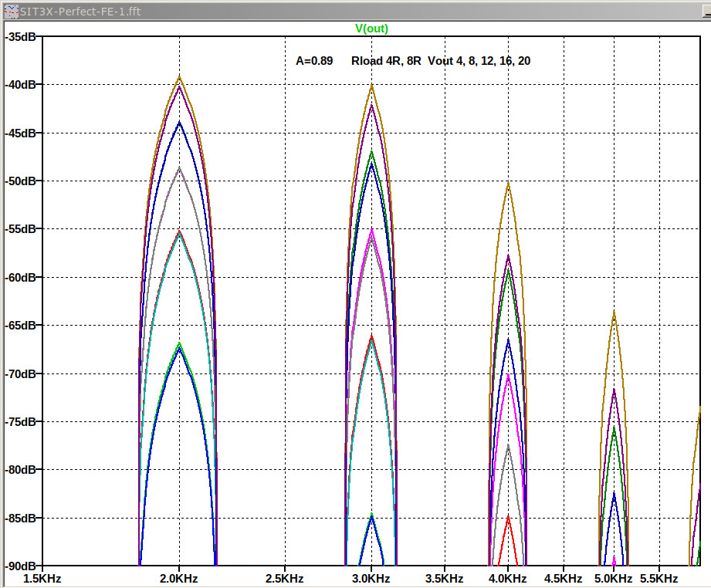Click the 5.5KHz frequency axis label
This screenshot has height=588, width=711.
coord(659,579)
